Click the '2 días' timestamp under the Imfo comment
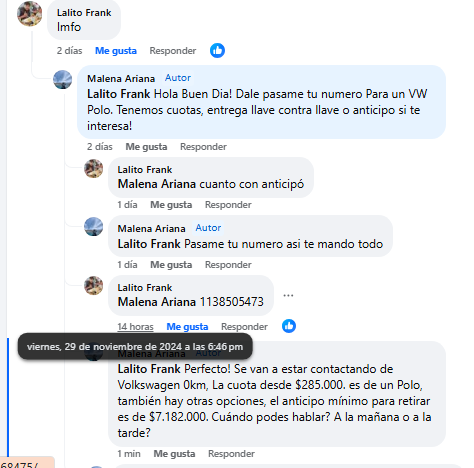Screen dimensions: 474x468 (69, 51)
